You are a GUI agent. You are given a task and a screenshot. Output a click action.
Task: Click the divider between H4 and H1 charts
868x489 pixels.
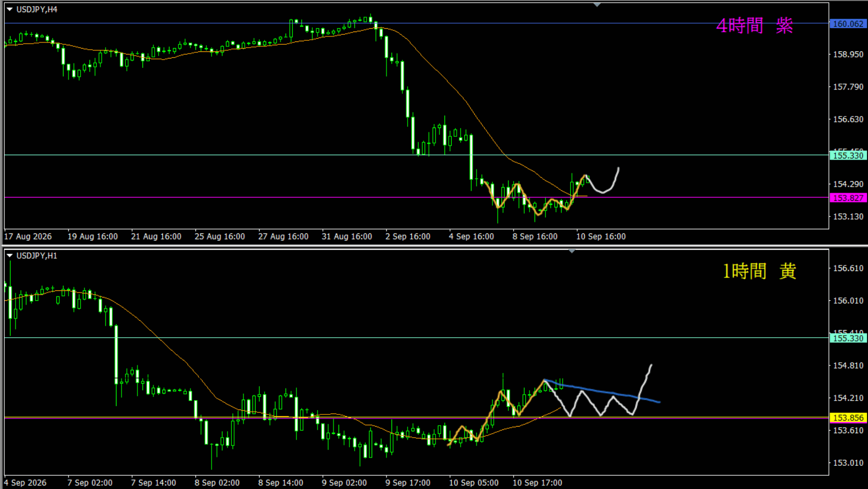click(x=434, y=246)
